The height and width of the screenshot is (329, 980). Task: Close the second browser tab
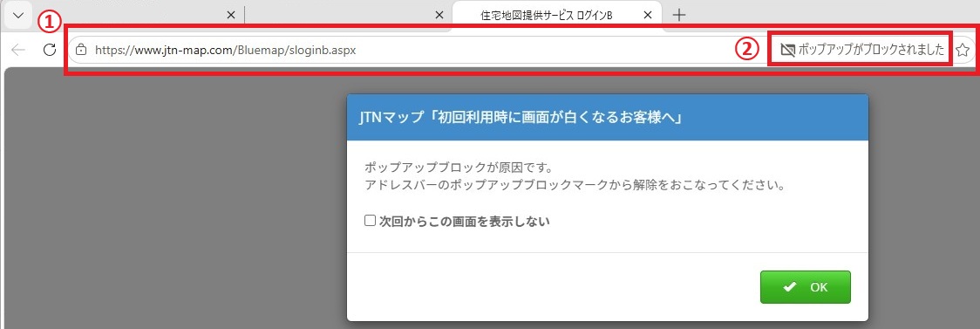[439, 16]
